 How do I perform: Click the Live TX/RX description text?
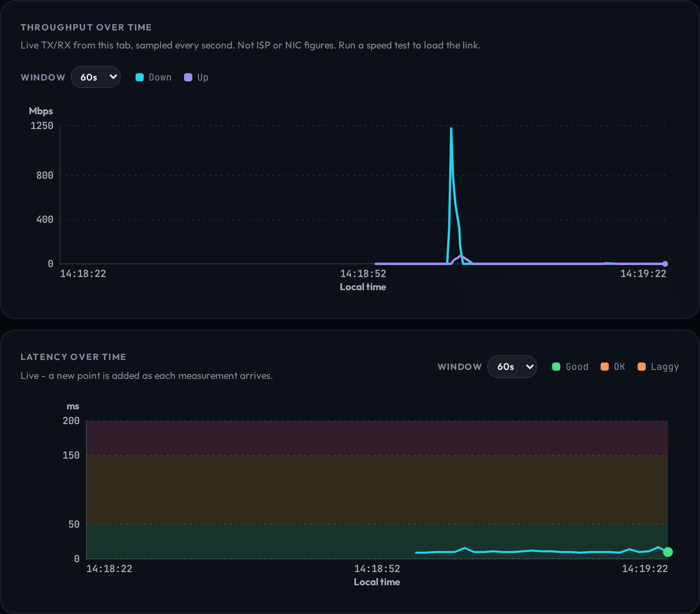tap(251, 45)
